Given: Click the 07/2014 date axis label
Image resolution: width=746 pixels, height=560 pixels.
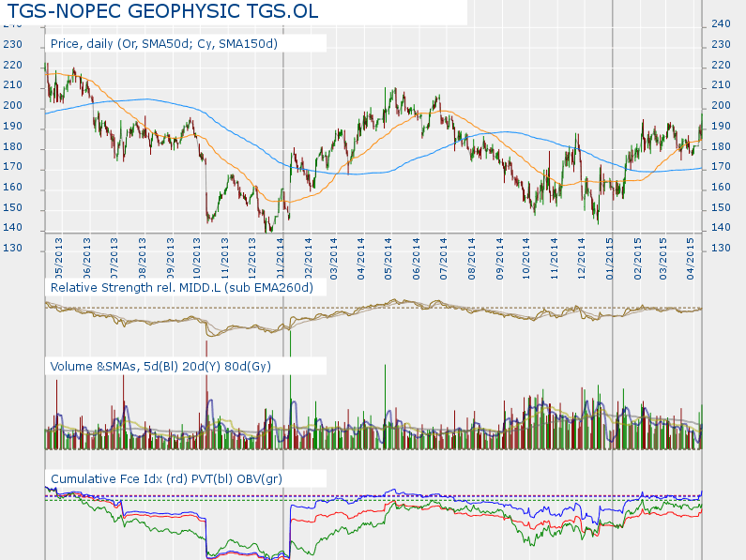Looking at the screenshot, I should [444, 258].
